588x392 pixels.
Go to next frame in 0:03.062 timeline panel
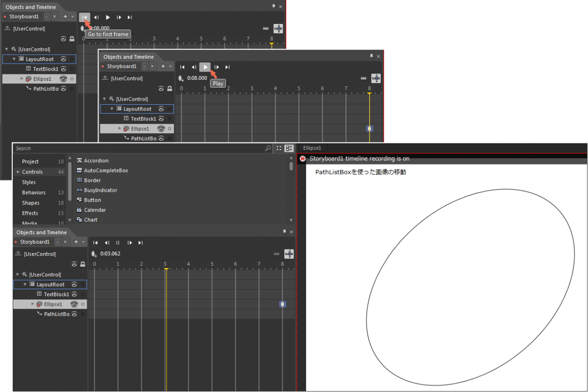click(130, 243)
